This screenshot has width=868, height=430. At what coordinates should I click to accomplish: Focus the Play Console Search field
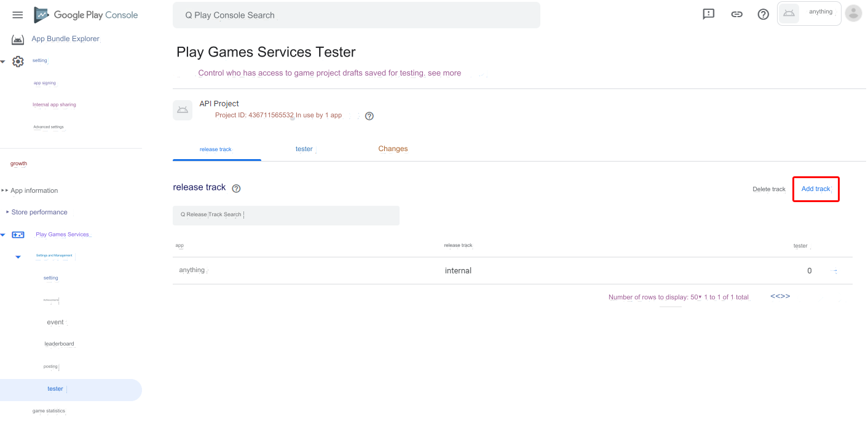pos(357,15)
